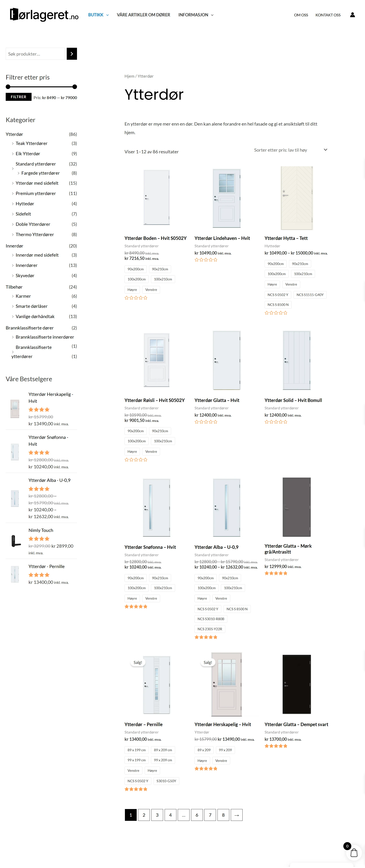Go to next page arrow in pagination

coord(236,815)
